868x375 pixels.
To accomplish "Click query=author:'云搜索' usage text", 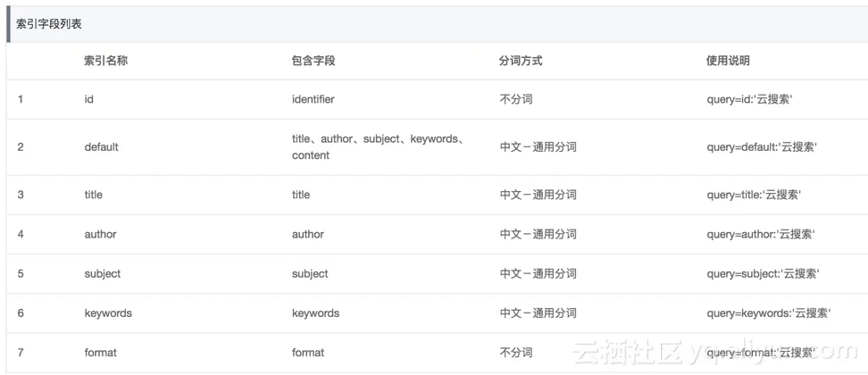I will (761, 234).
